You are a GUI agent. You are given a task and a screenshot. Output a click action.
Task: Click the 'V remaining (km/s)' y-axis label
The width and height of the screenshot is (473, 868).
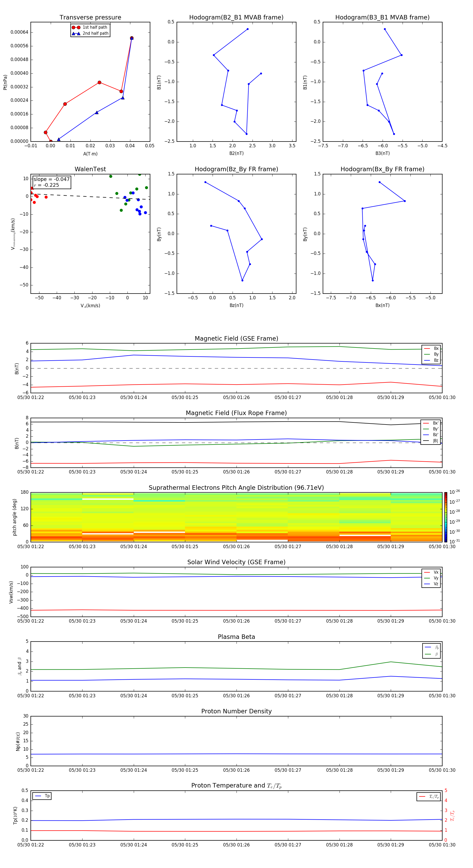tap(13, 234)
